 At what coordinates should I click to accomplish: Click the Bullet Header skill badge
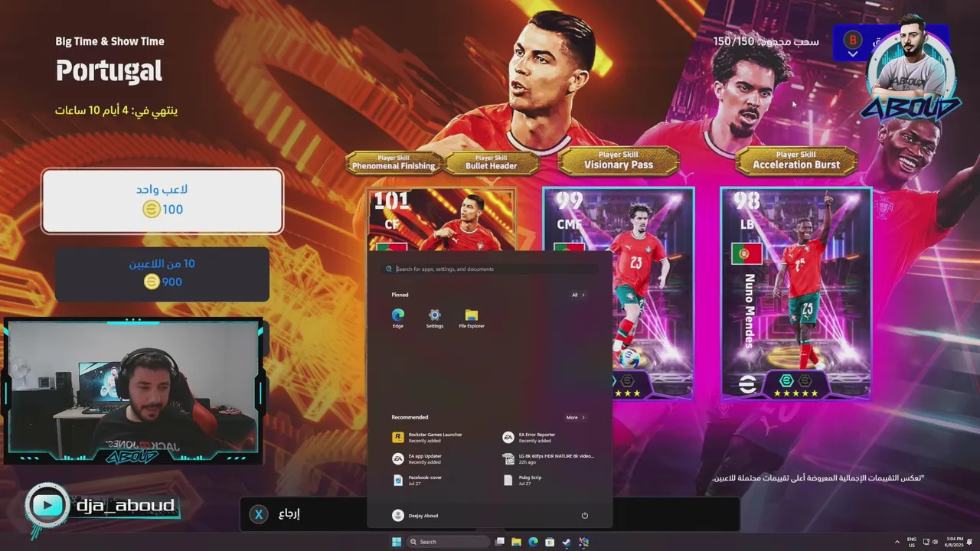491,162
